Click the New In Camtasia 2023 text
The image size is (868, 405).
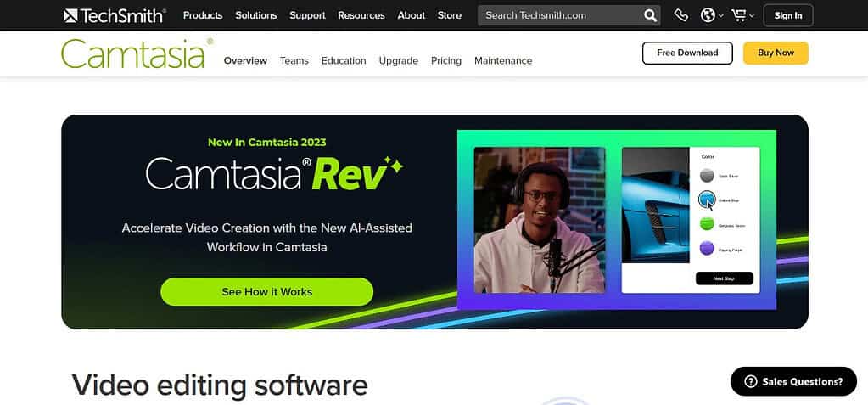(266, 143)
